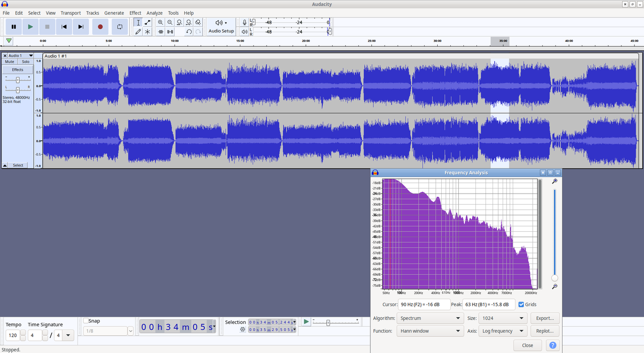Open the Effect menu

[135, 13]
